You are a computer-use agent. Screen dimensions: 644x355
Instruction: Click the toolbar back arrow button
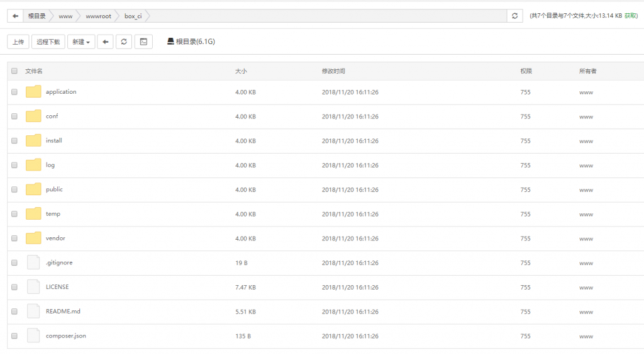click(106, 42)
